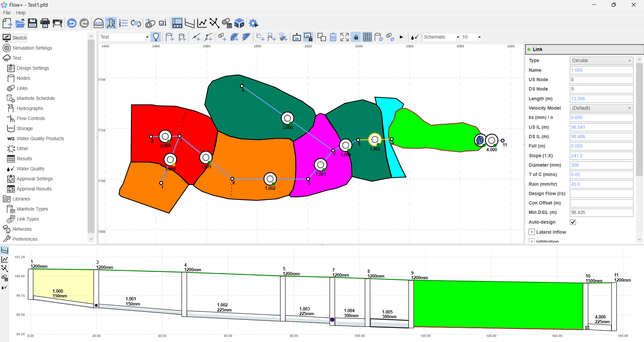
Task: Select Flow Controls in the sidebar
Action: 31,118
